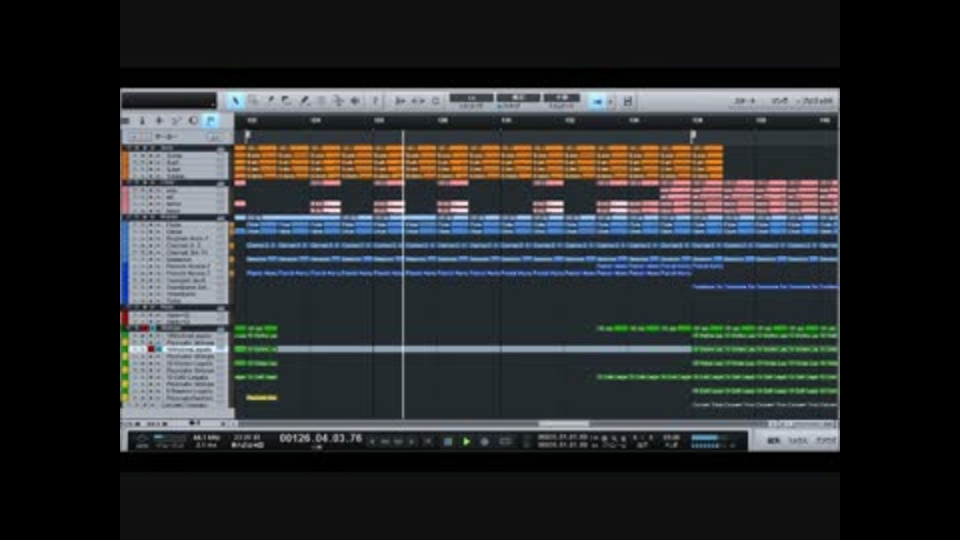Click the red track color strip
The image size is (960, 540).
(125, 318)
